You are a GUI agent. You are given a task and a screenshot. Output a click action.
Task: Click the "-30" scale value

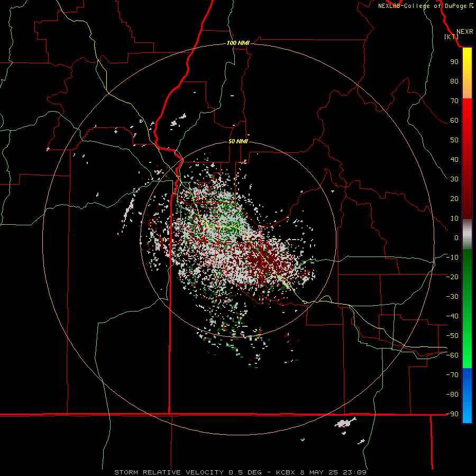(452, 297)
